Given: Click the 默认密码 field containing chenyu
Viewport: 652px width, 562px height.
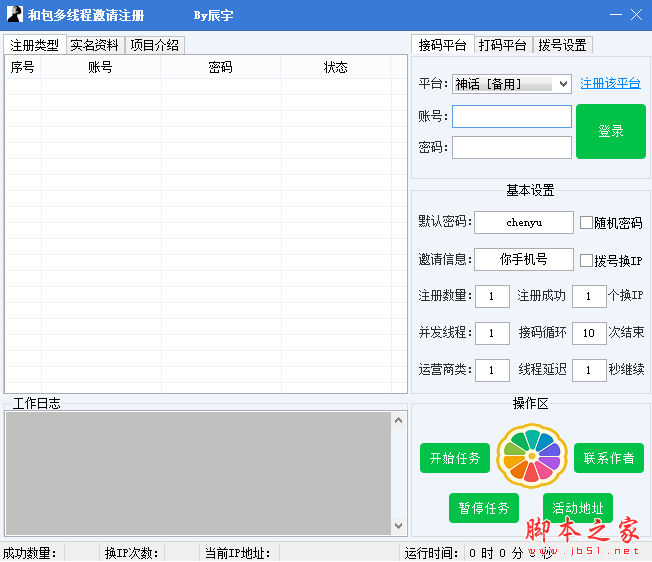Looking at the screenshot, I should pos(524,222).
